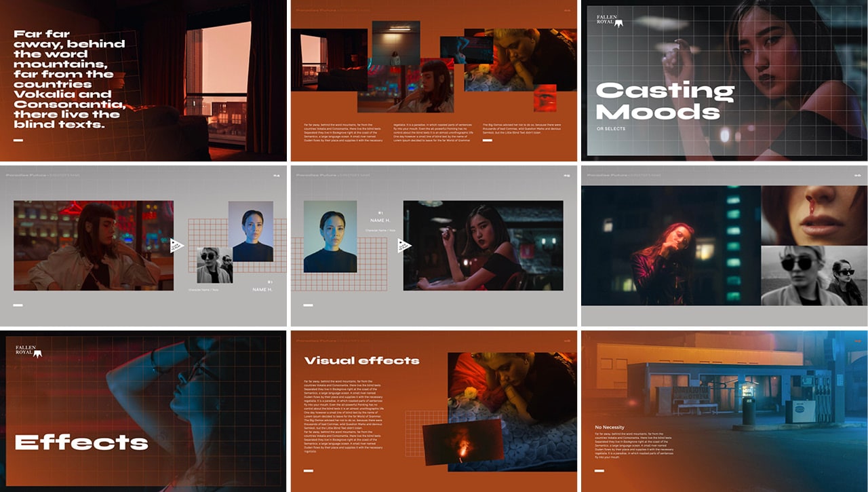This screenshot has width=868, height=492.
Task: Click the crown emblem beside the 'Effects' slide logo text
Action: 39,353
